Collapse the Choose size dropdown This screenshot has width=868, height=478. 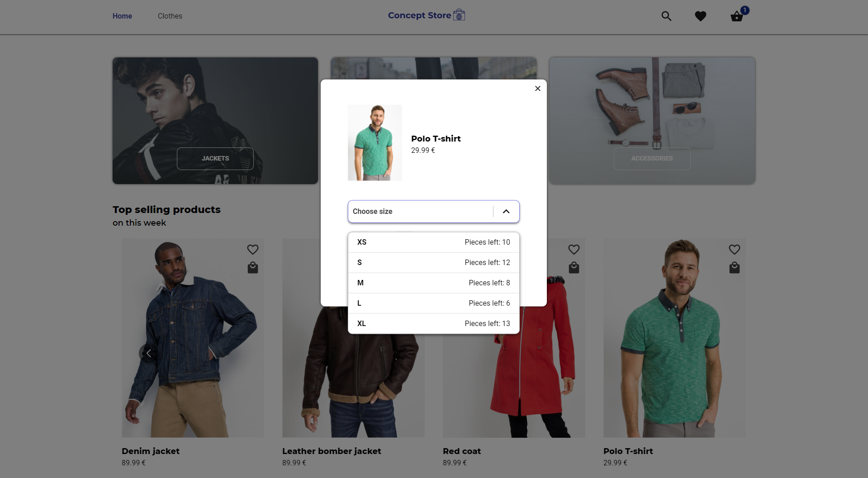pyautogui.click(x=506, y=211)
